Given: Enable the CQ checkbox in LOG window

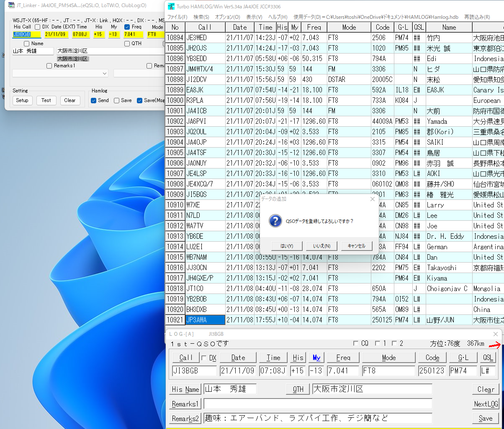Looking at the screenshot, I should point(356,344).
